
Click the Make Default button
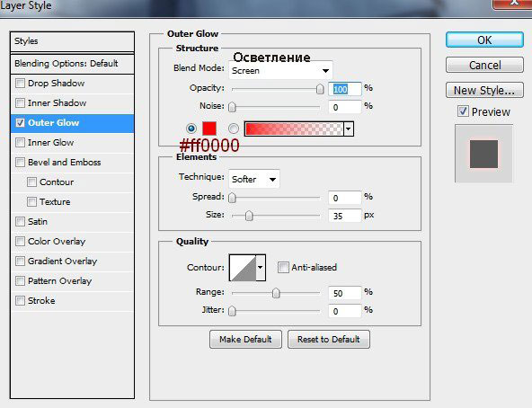pos(245,339)
